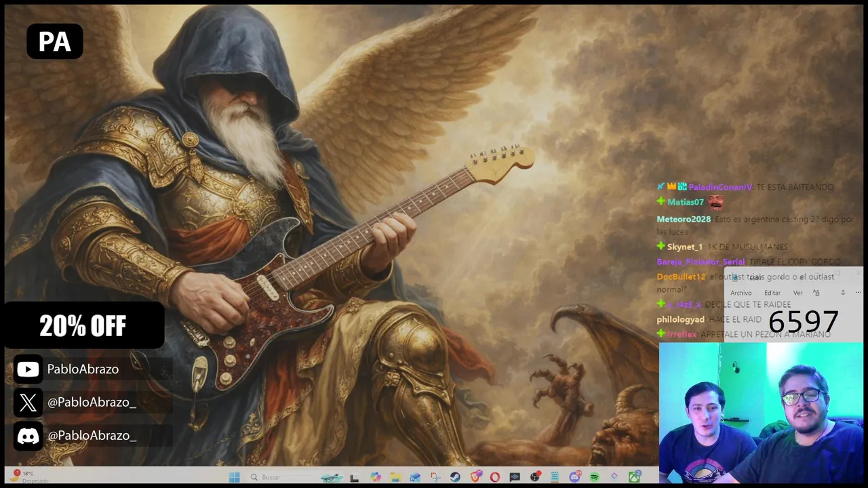This screenshot has width=868, height=488.
Task: Switch to OBS Studio taskbar icon
Action: (x=535, y=477)
